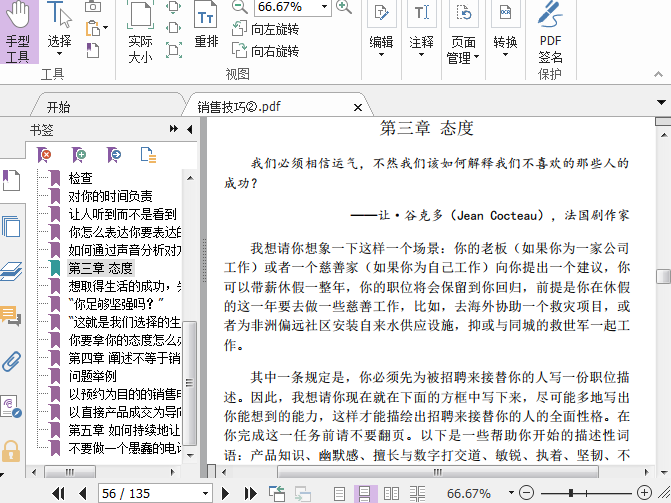
Task: Click the zoom slider handle
Action: click(571, 493)
